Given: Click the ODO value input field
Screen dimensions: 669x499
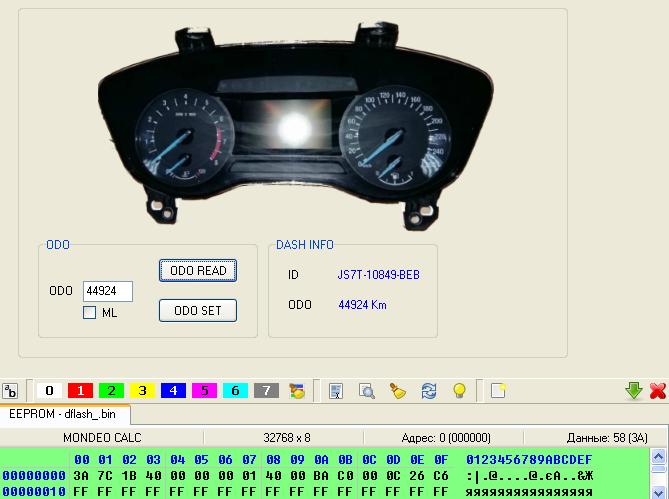Looking at the screenshot, I should click(x=107, y=291).
